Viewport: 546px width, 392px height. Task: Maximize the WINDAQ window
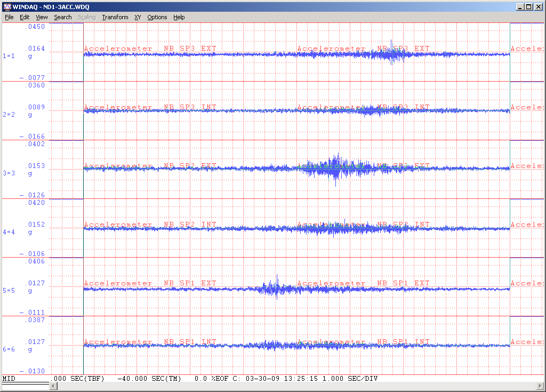point(528,6)
